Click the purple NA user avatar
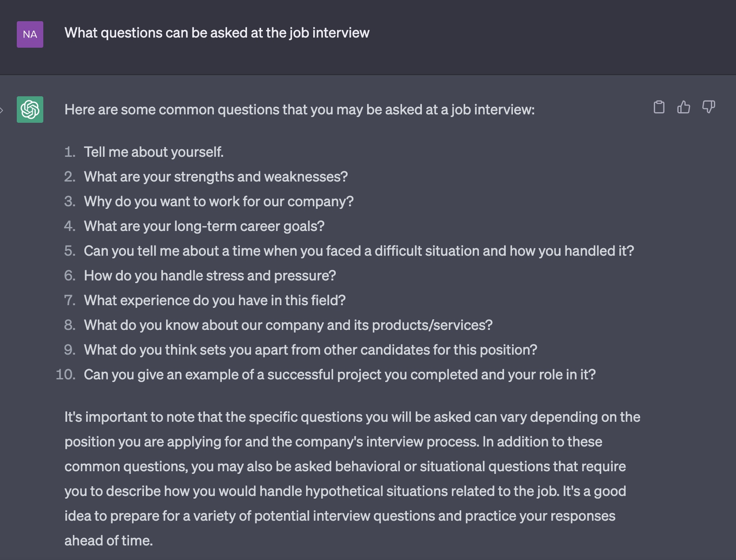This screenshot has width=736, height=560. (x=30, y=34)
